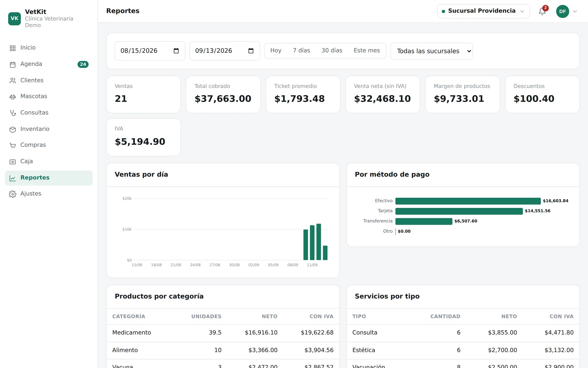
Task: Open Caja in the sidebar
Action: [x=49, y=161]
